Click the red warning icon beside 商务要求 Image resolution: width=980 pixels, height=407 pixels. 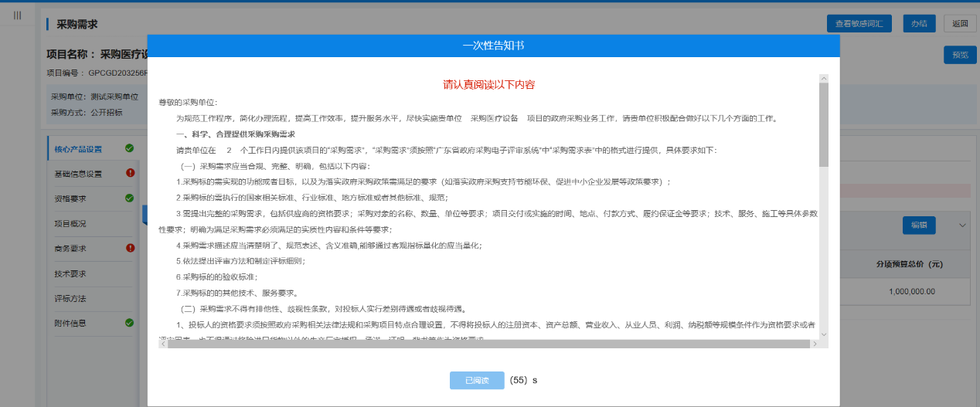130,248
